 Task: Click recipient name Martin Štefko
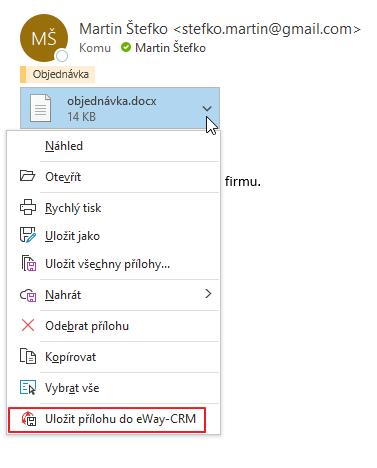170,48
